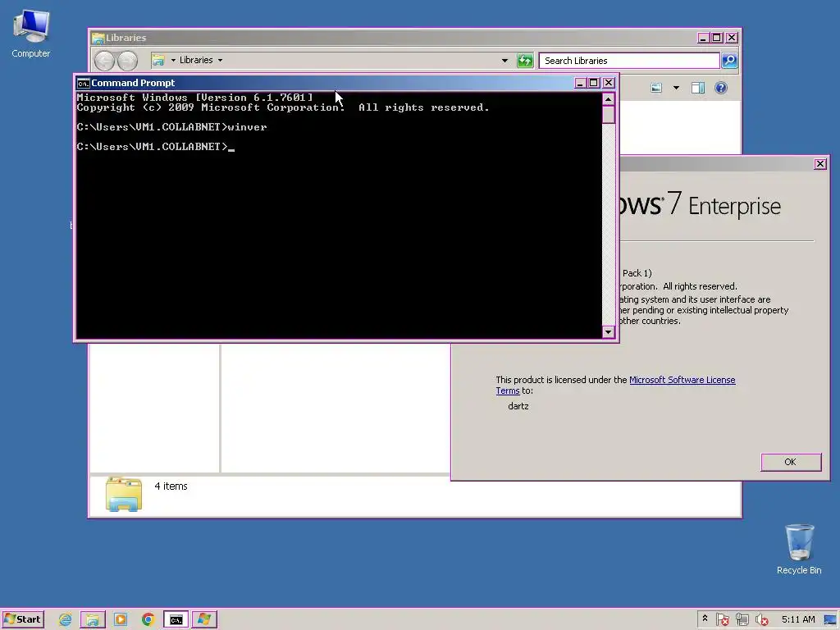Close the Command Prompt window

609,83
